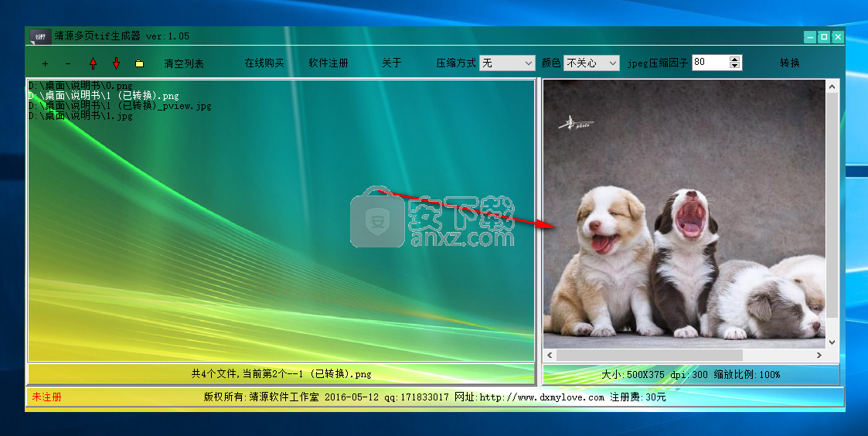Open 软件注册 software registration

328,63
